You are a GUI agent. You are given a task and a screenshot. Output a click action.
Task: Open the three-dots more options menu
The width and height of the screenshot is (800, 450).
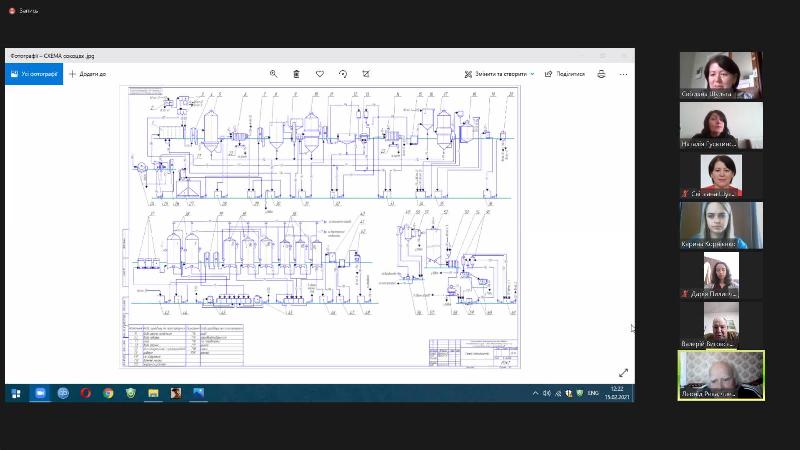pyautogui.click(x=623, y=74)
